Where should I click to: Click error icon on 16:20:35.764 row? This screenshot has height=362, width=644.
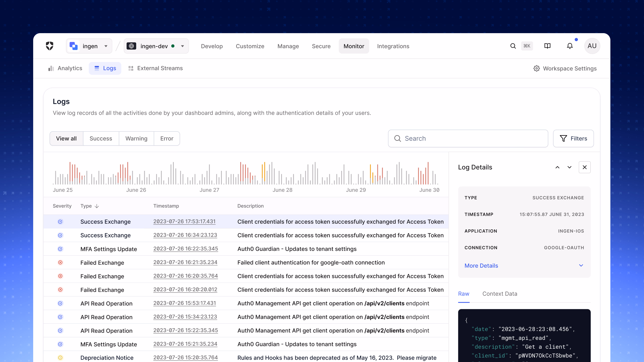tap(60, 276)
